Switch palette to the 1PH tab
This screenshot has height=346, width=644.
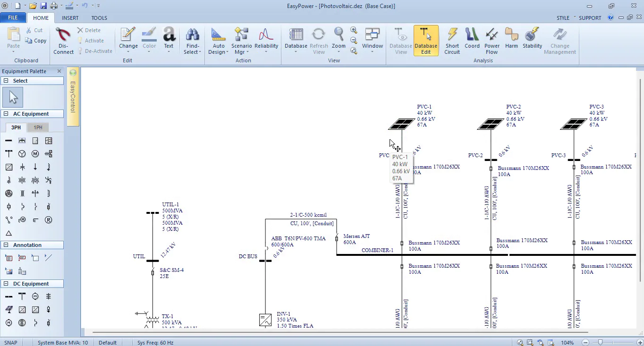(38, 127)
